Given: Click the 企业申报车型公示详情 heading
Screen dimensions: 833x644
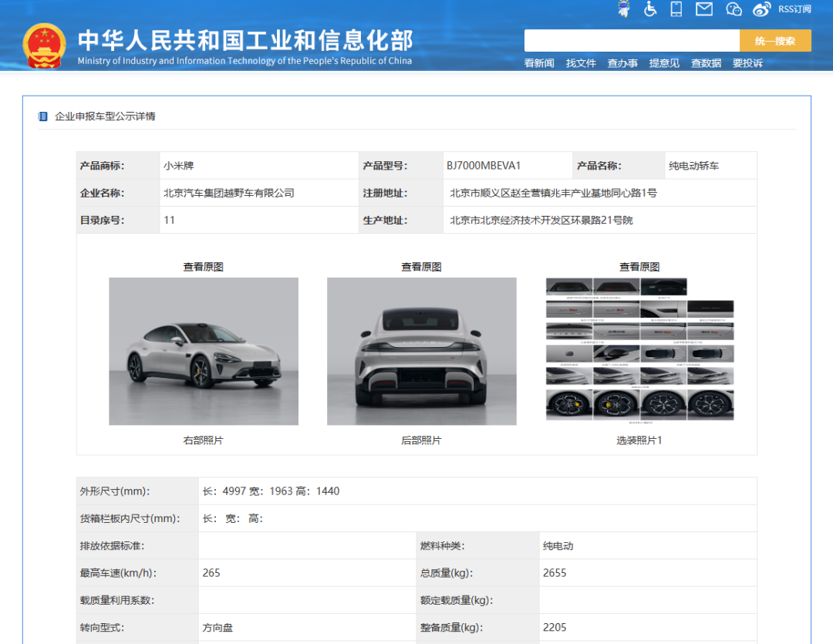Looking at the screenshot, I should 105,116.
